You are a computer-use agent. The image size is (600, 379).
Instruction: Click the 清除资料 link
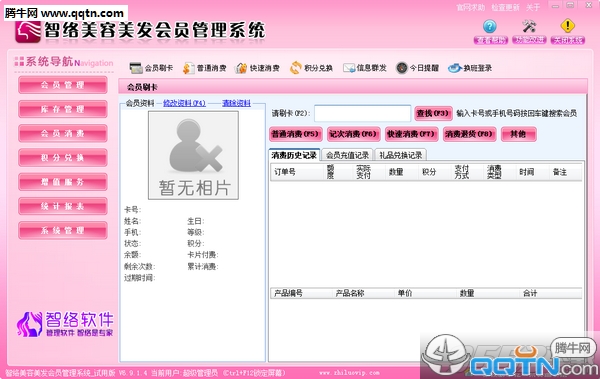[x=236, y=103]
